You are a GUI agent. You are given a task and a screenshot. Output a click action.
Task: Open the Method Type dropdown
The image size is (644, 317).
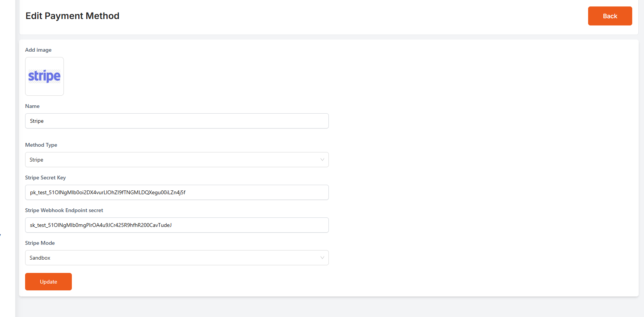click(x=176, y=160)
